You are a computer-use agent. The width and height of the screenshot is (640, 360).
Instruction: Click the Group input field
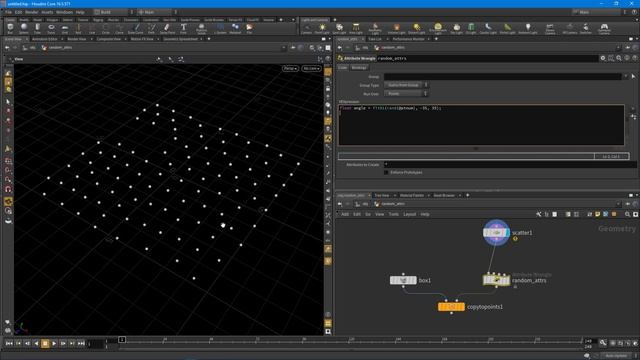503,76
